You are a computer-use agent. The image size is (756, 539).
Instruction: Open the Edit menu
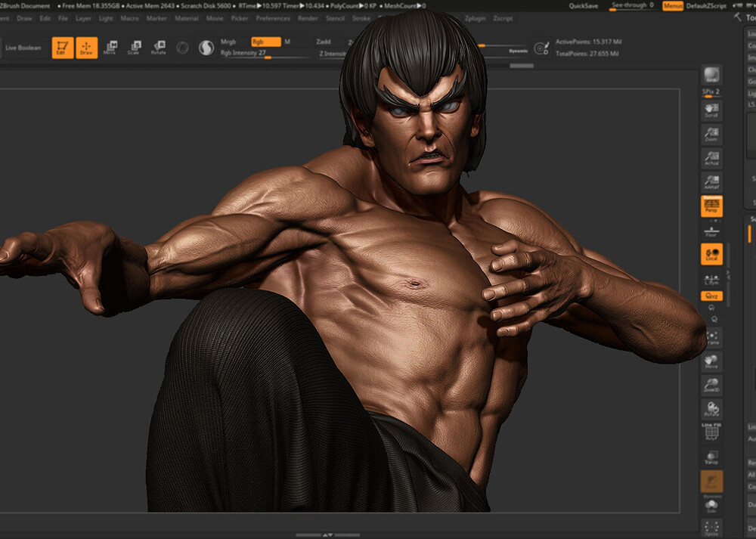tap(45, 18)
